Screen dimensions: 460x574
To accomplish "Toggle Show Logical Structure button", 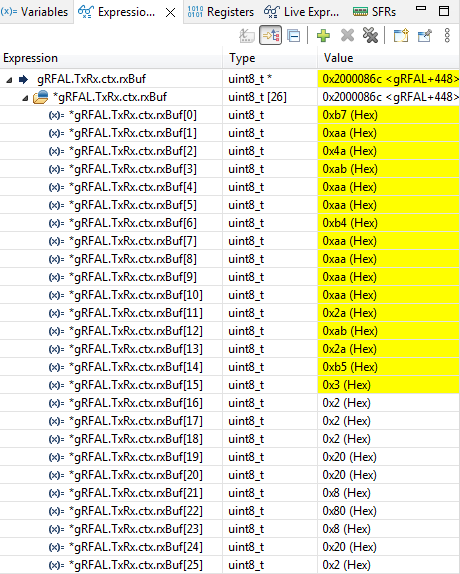I will tap(271, 36).
